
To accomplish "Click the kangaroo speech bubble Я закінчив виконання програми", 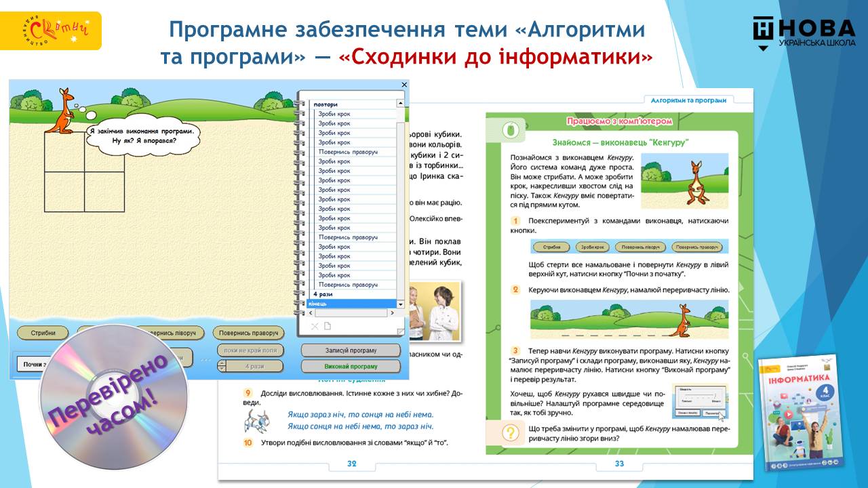I will pyautogui.click(x=142, y=136).
